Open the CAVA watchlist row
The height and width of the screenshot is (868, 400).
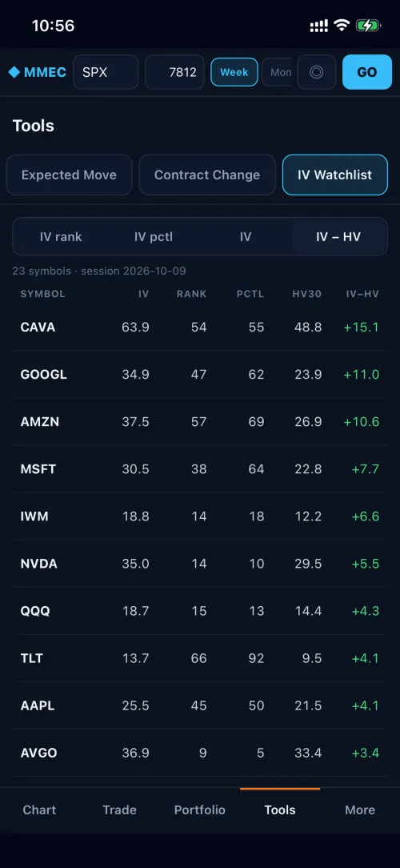click(200, 328)
